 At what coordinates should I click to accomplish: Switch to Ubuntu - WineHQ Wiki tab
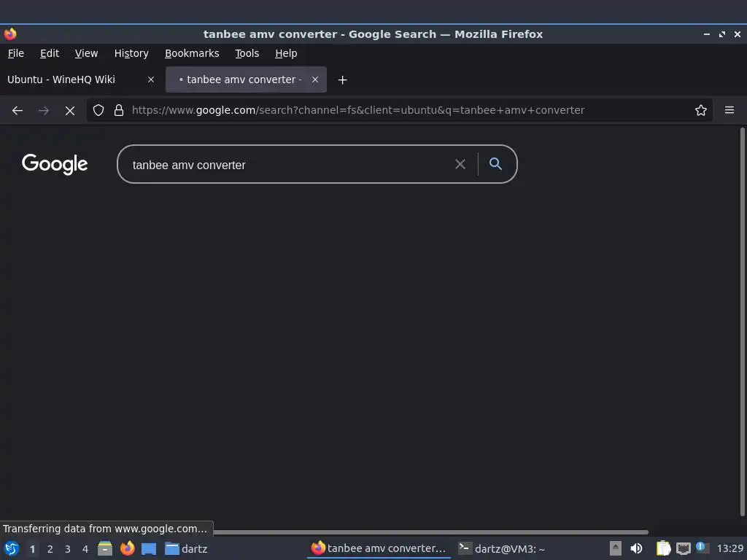click(x=81, y=79)
